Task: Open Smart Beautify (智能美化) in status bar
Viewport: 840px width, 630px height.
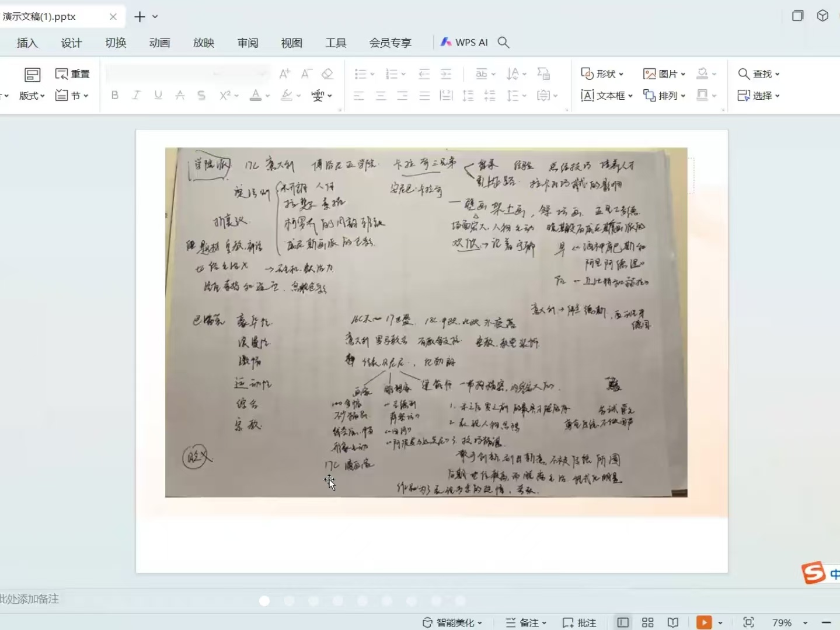Action: pyautogui.click(x=452, y=622)
